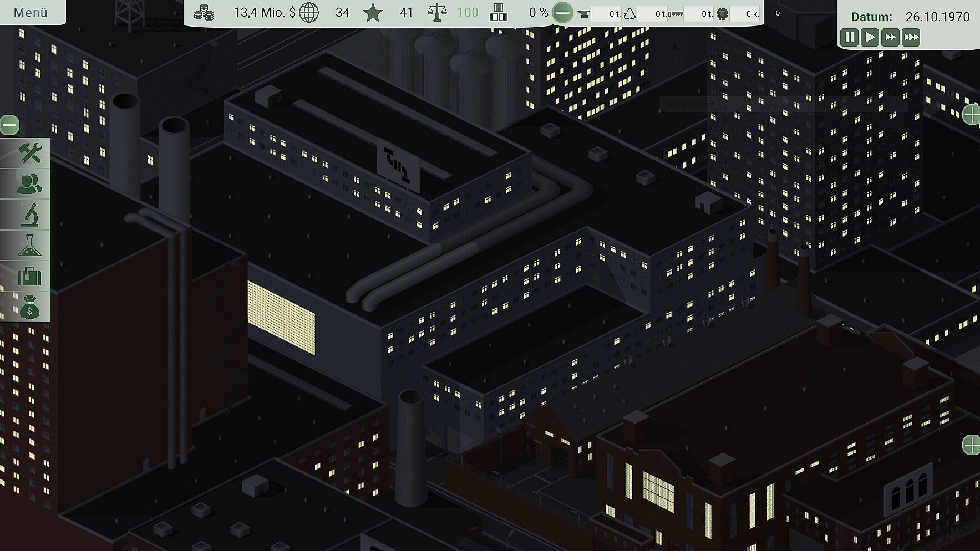This screenshot has width=980, height=551.
Task: Collapse the top resource bar minus button
Action: [562, 13]
